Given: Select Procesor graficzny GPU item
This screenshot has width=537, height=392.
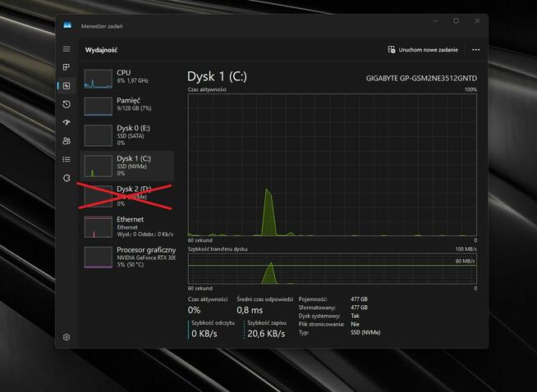Looking at the screenshot, I should [x=129, y=256].
